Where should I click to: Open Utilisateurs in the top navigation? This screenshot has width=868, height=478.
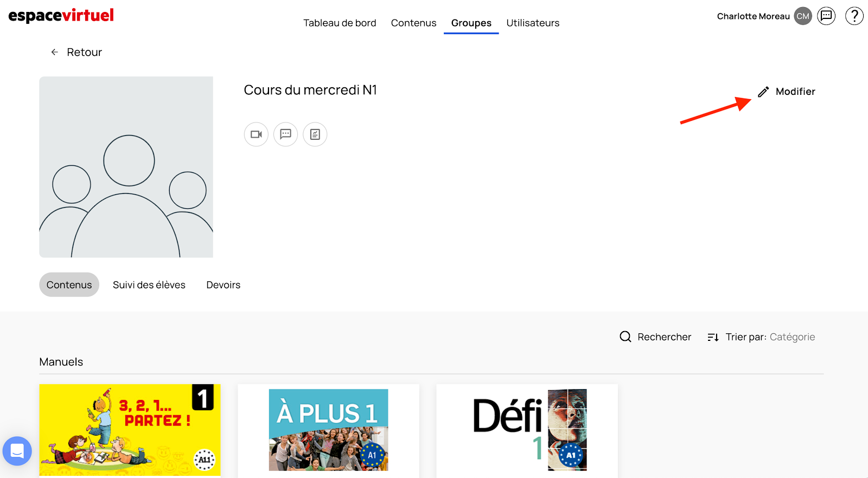point(533,23)
